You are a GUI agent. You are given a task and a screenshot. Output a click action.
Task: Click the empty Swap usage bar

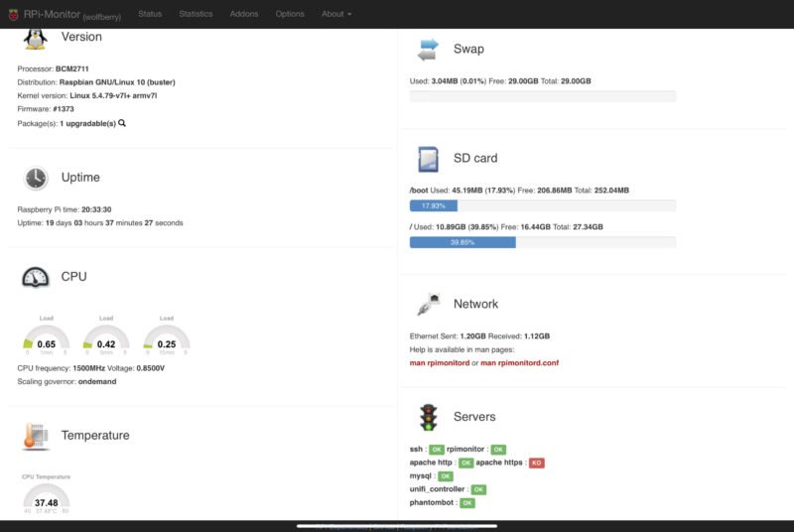tap(542, 96)
